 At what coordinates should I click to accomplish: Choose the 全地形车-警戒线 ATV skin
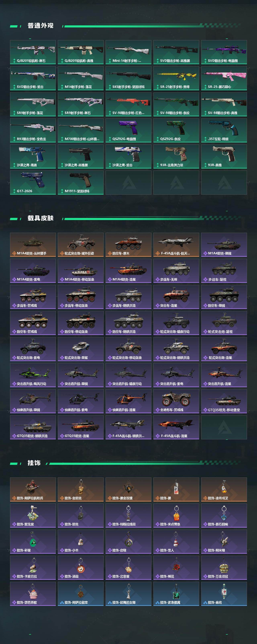coord(176,401)
